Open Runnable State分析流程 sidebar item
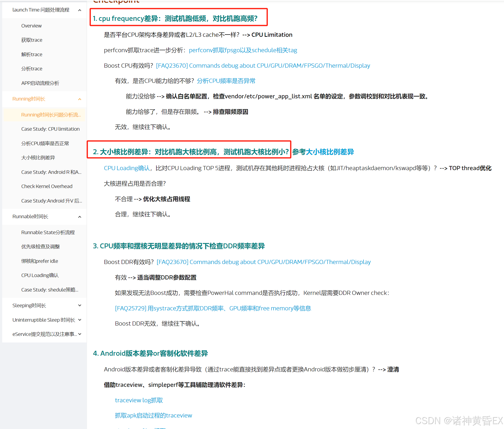This screenshot has height=429, width=504. click(x=48, y=232)
